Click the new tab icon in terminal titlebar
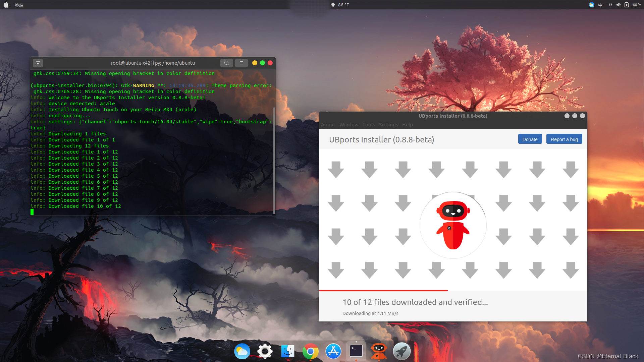 pyautogui.click(x=38, y=63)
